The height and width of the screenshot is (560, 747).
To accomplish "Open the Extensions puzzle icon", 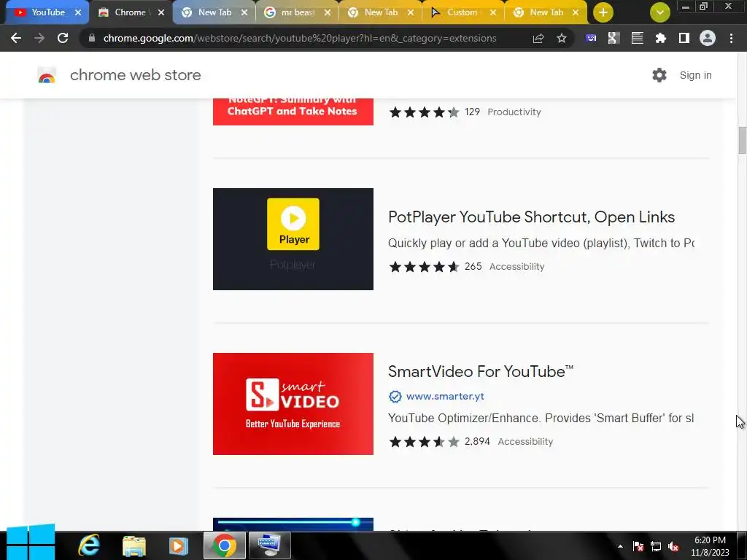I will coord(660,38).
